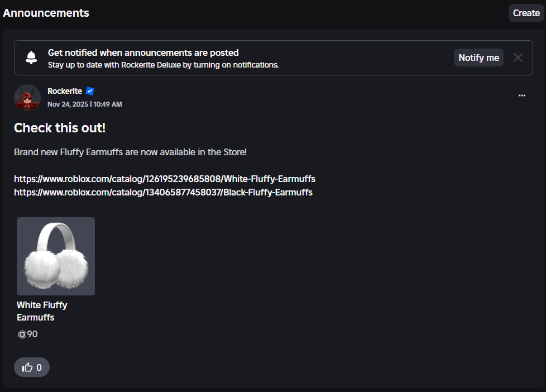This screenshot has height=392, width=546.
Task: Click the "Check this out!" post title
Action: pos(60,128)
